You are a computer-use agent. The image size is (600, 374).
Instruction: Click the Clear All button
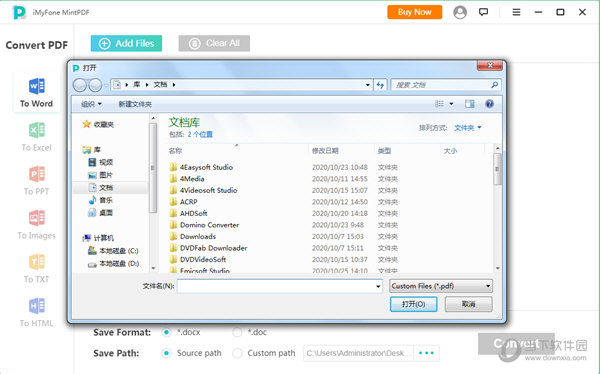[214, 43]
